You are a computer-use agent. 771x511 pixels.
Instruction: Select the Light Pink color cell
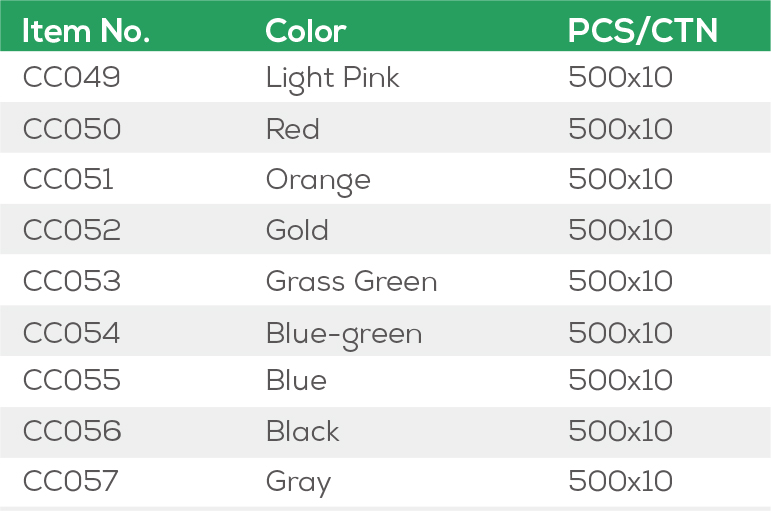[x=333, y=78]
